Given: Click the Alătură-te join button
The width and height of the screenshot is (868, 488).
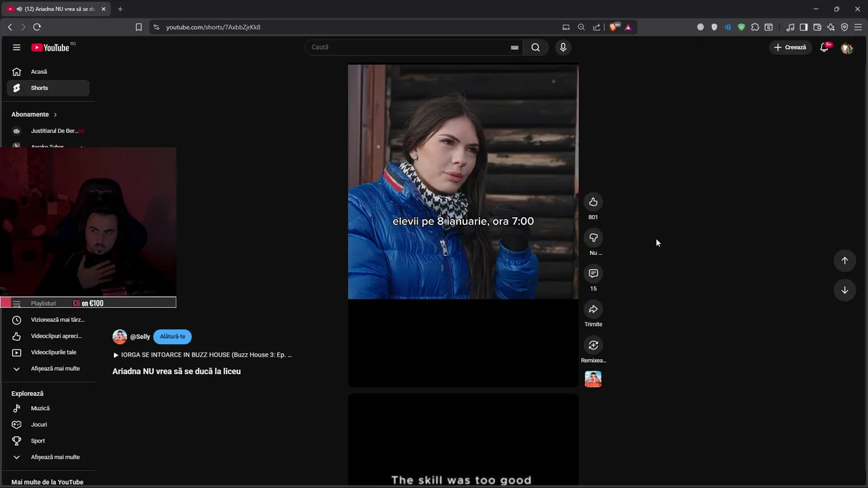Looking at the screenshot, I should click(172, 337).
